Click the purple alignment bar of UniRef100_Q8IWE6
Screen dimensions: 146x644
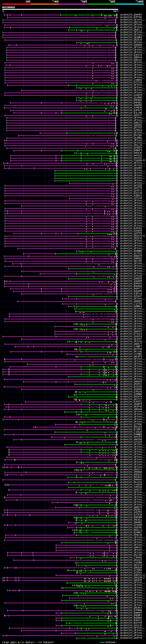59,37
